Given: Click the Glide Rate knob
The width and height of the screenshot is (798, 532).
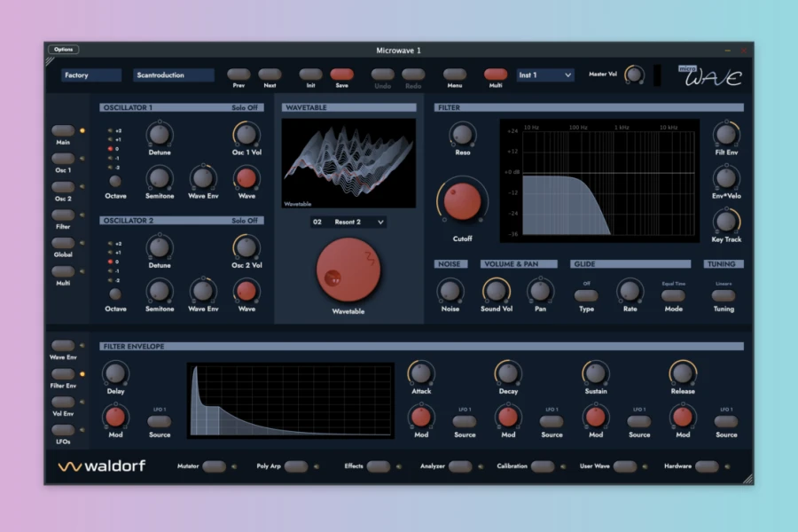Looking at the screenshot, I should 630,291.
